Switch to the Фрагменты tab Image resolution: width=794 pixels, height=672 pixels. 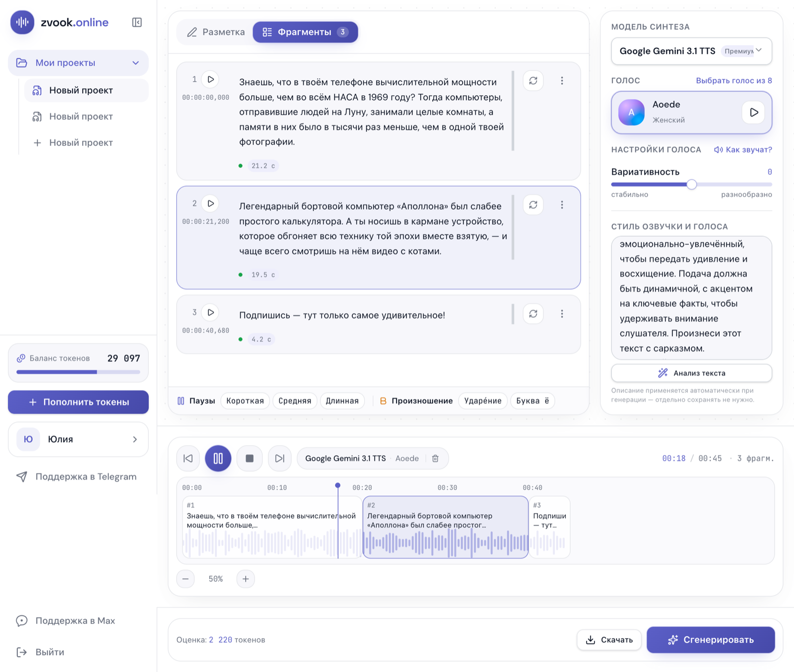305,32
